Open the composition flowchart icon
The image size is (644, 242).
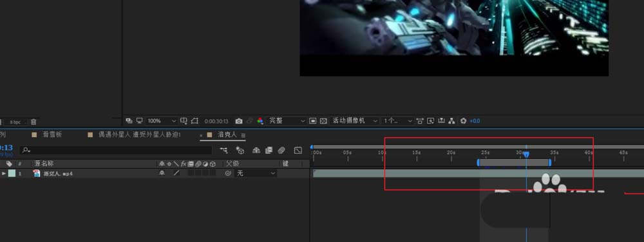pos(452,121)
